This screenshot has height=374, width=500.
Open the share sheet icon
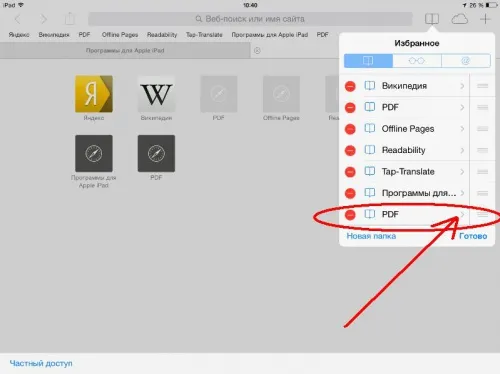pos(69,19)
